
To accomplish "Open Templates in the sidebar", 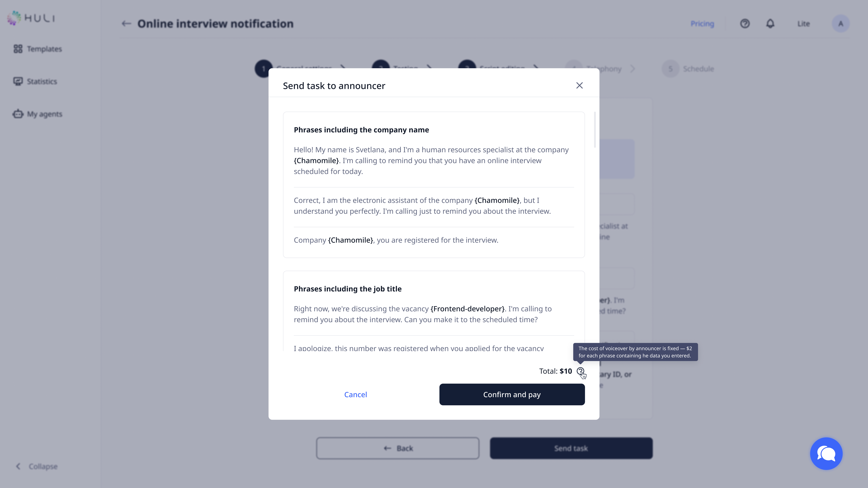I will pos(38,49).
